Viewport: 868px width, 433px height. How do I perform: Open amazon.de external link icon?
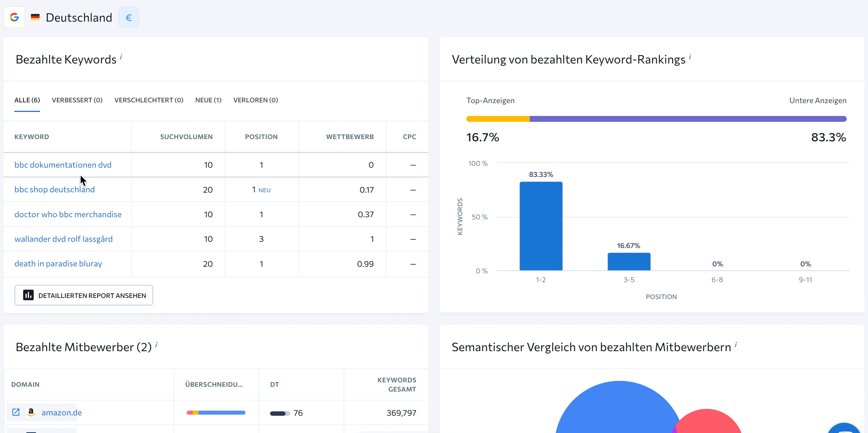pos(16,412)
